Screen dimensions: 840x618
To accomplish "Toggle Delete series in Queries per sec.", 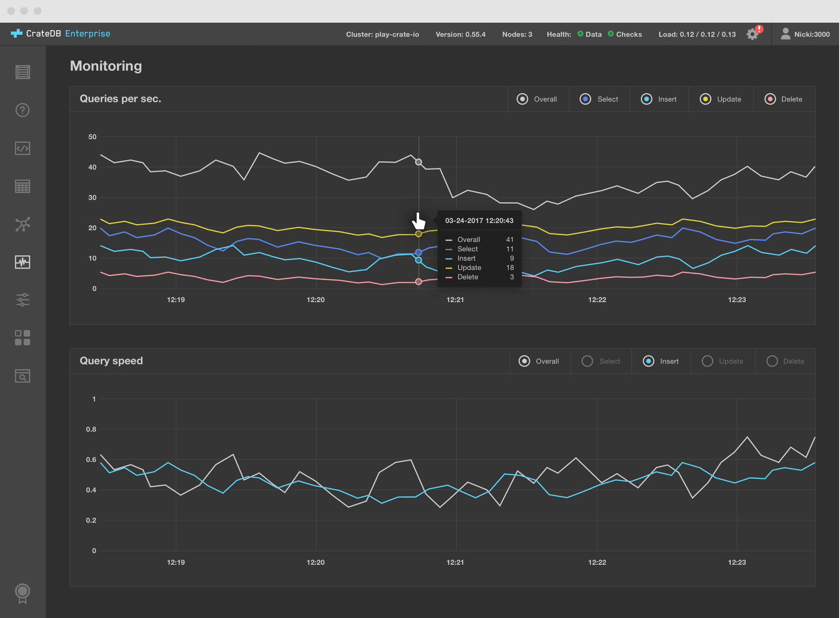I will point(770,99).
